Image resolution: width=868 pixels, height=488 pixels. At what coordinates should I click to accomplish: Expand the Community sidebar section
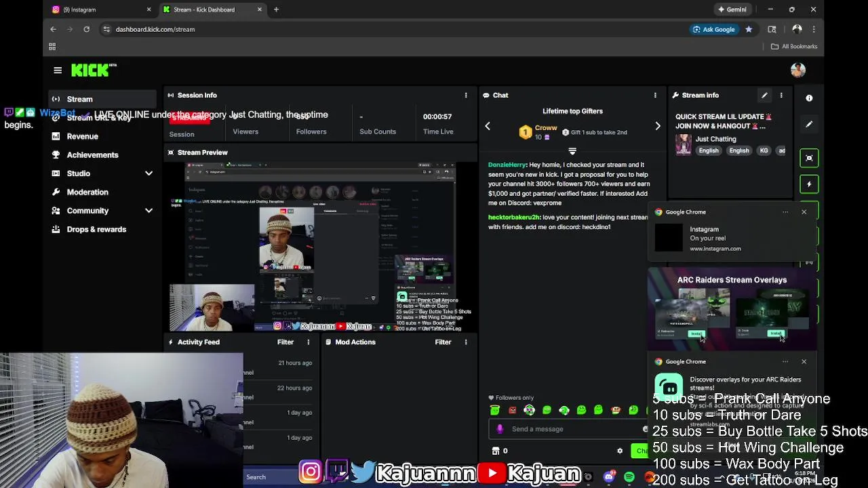[x=149, y=211]
